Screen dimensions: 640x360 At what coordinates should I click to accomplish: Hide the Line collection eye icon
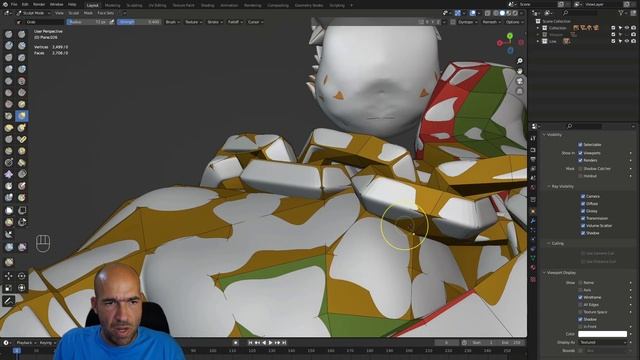[627, 41]
